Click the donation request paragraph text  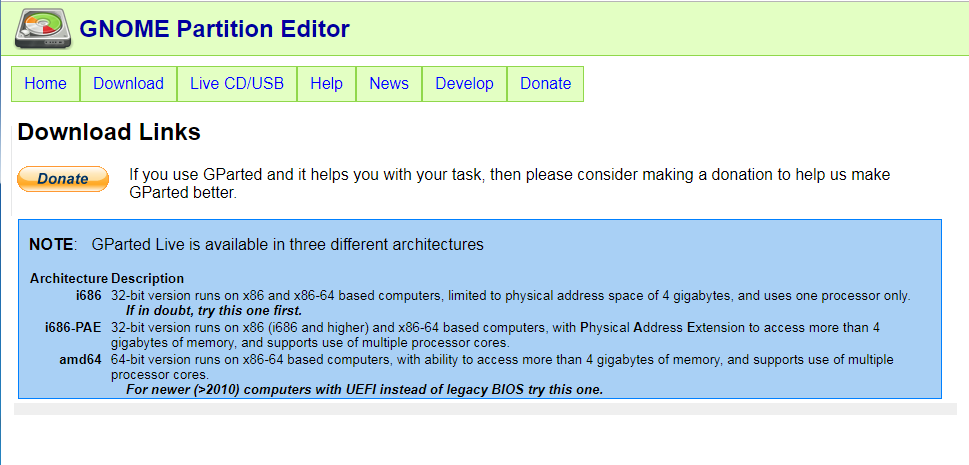point(510,184)
